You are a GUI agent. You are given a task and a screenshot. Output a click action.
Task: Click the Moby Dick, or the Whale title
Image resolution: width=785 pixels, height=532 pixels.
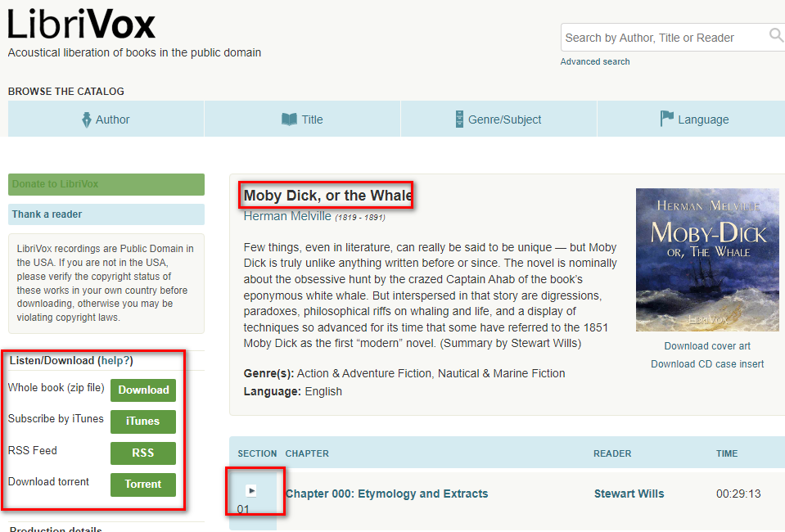pos(328,195)
